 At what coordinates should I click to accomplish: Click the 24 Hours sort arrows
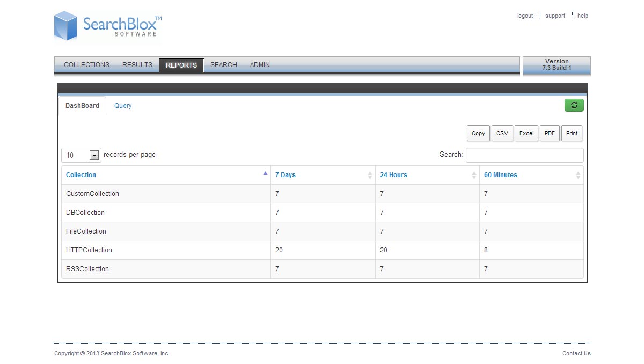(x=474, y=175)
